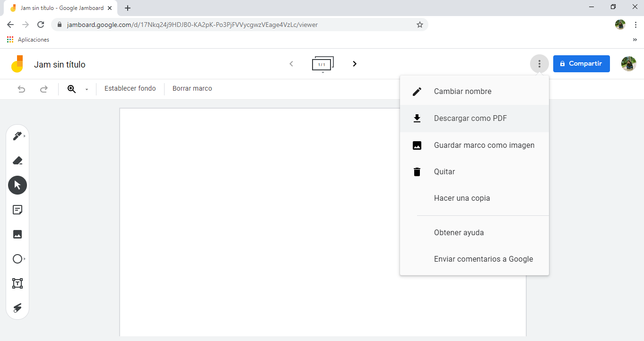Click the browser Back button
This screenshot has width=644, height=341.
click(10, 25)
